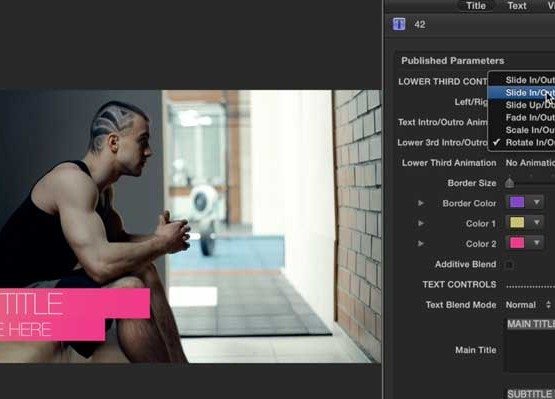Toggle the Additive Blend checkbox
This screenshot has height=399, width=555.
click(509, 264)
